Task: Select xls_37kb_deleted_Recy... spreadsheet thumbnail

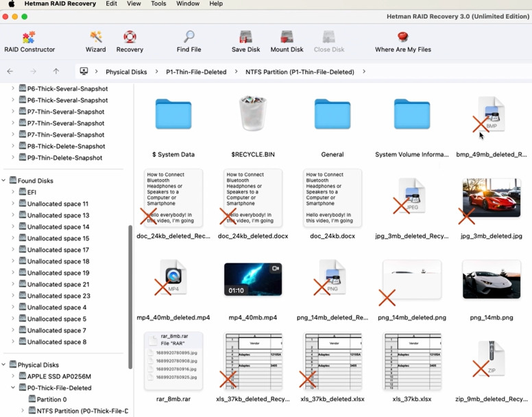Action: click(253, 361)
